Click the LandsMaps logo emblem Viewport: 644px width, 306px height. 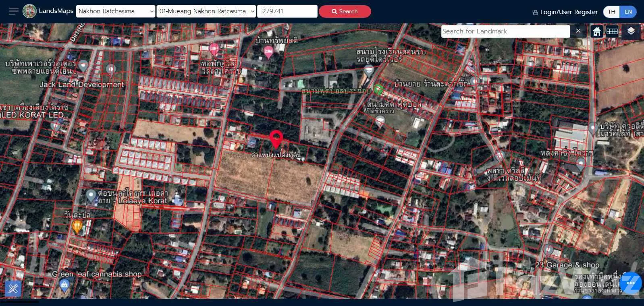pos(29,11)
